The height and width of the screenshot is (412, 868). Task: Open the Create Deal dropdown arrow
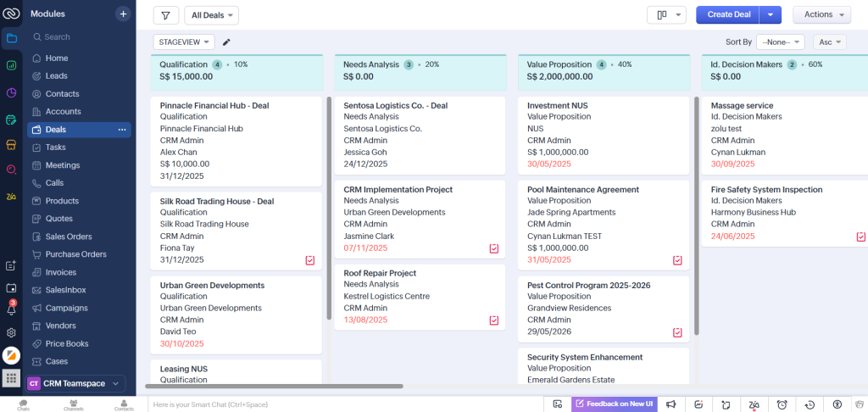point(770,14)
